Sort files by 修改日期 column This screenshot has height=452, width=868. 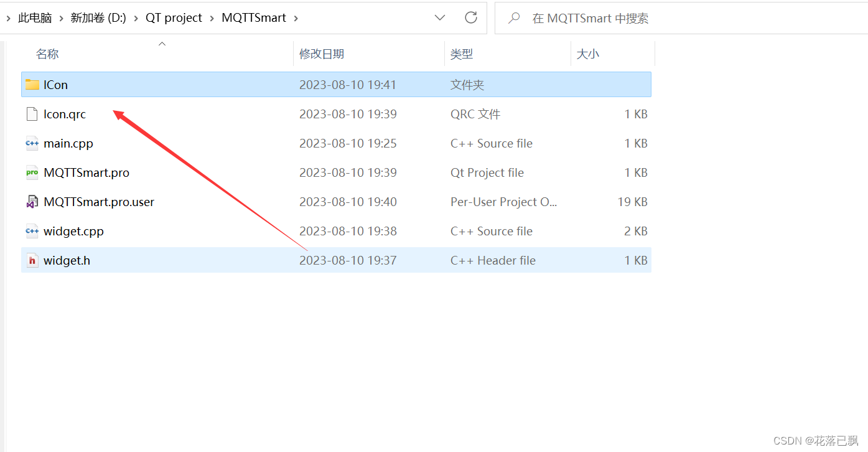tap(322, 54)
